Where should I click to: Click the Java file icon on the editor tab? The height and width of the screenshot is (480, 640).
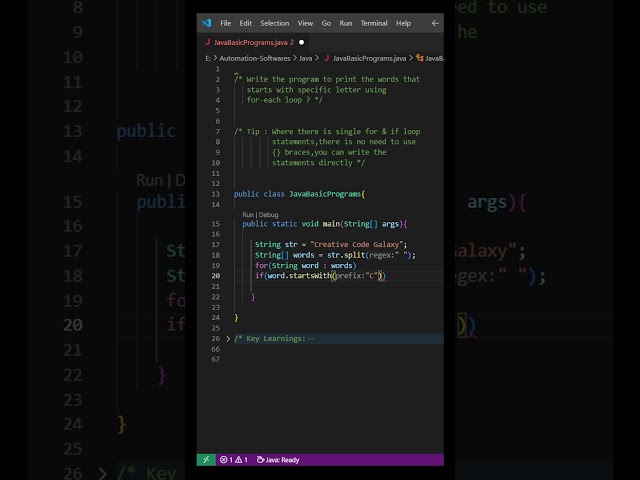point(208,42)
